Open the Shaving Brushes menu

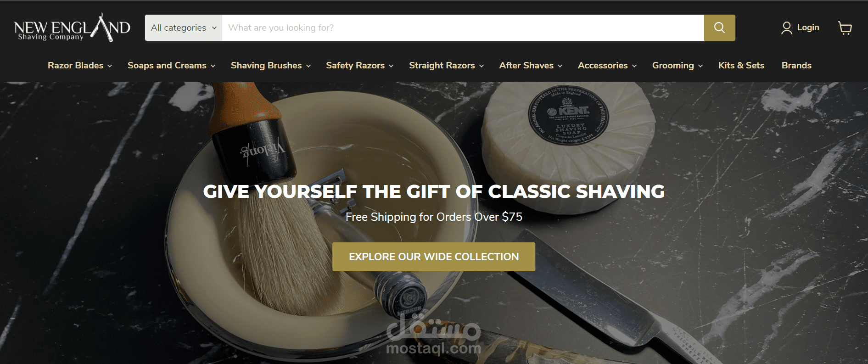[271, 65]
